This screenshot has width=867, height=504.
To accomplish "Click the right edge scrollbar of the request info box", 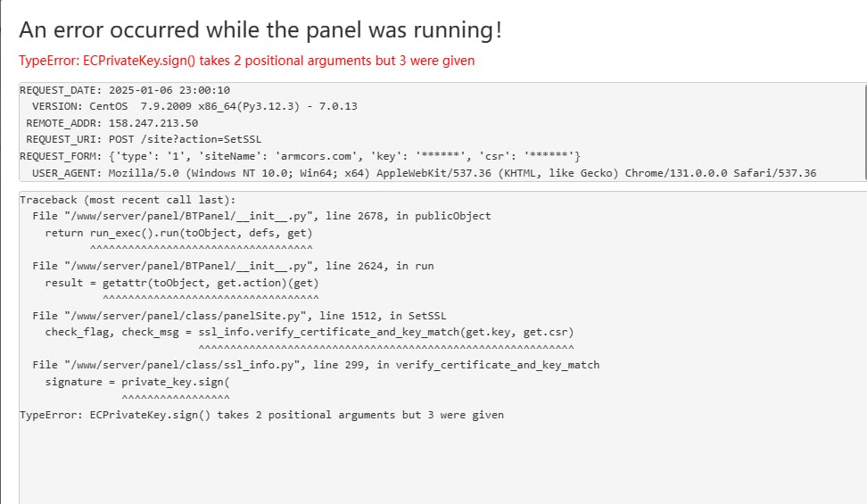I will (x=863, y=132).
